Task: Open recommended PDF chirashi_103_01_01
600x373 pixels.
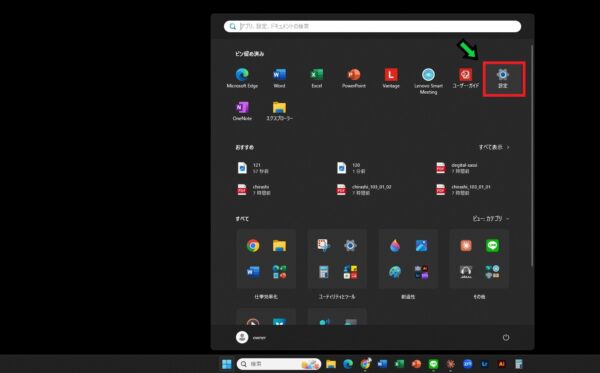Action: [463, 190]
